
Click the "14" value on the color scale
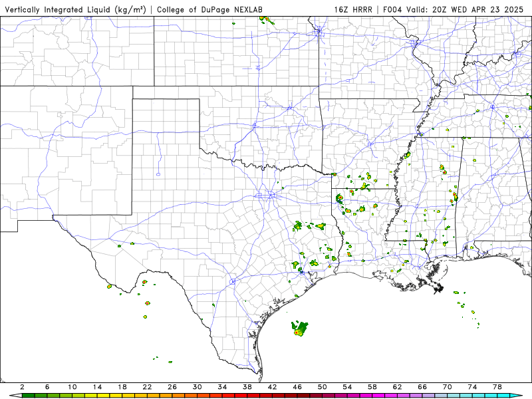97,387
